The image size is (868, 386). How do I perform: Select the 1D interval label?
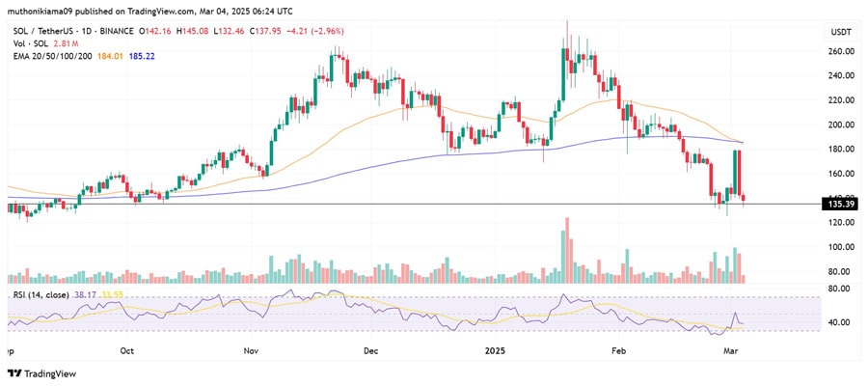tap(86, 32)
